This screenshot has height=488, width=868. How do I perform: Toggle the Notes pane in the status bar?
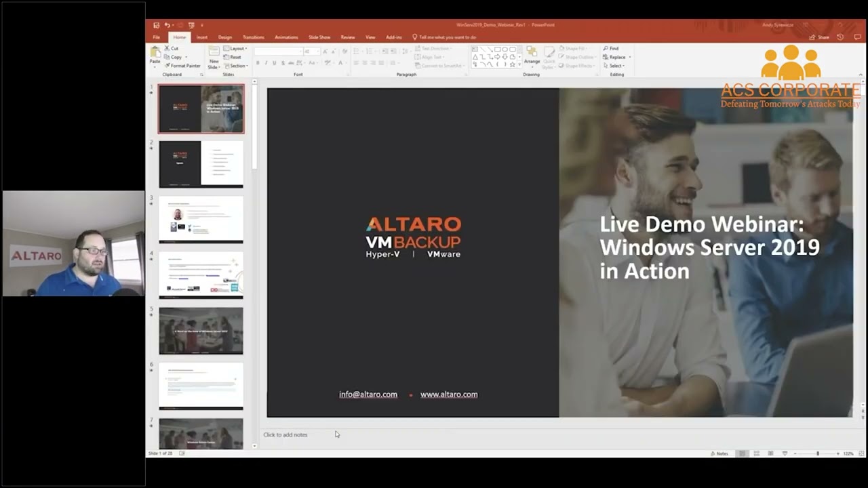(719, 453)
